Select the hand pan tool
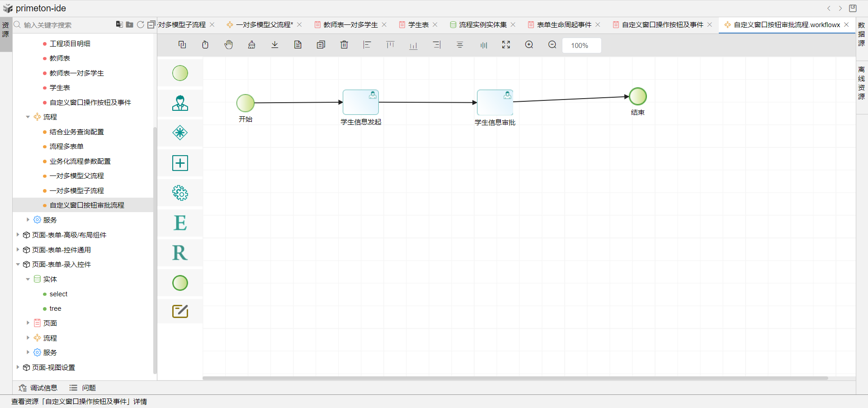The height and width of the screenshot is (408, 868). [x=229, y=45]
